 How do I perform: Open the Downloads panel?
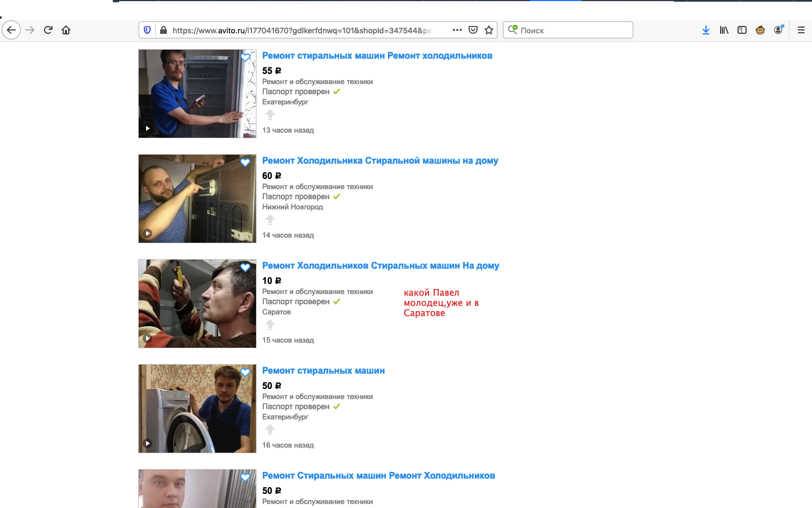pyautogui.click(x=706, y=30)
